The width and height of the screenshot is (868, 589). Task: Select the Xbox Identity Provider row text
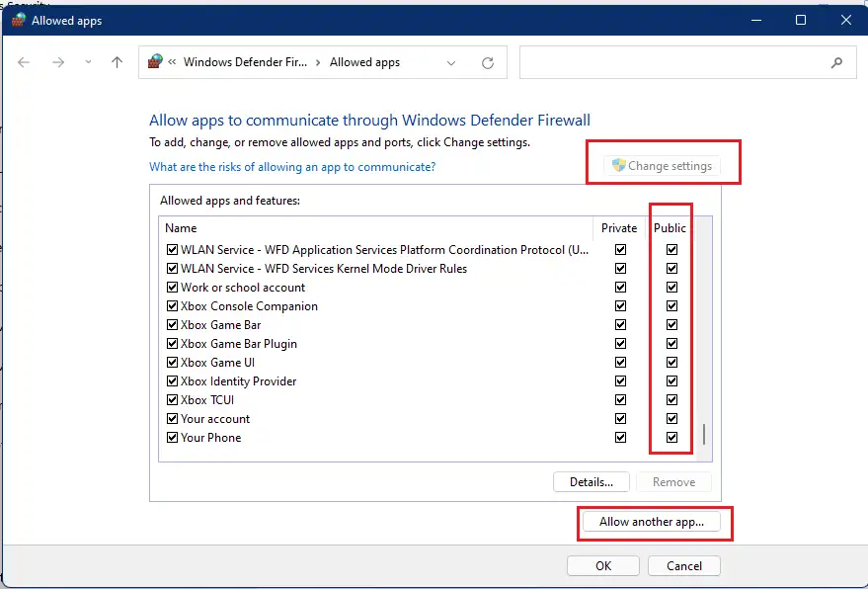(x=239, y=381)
